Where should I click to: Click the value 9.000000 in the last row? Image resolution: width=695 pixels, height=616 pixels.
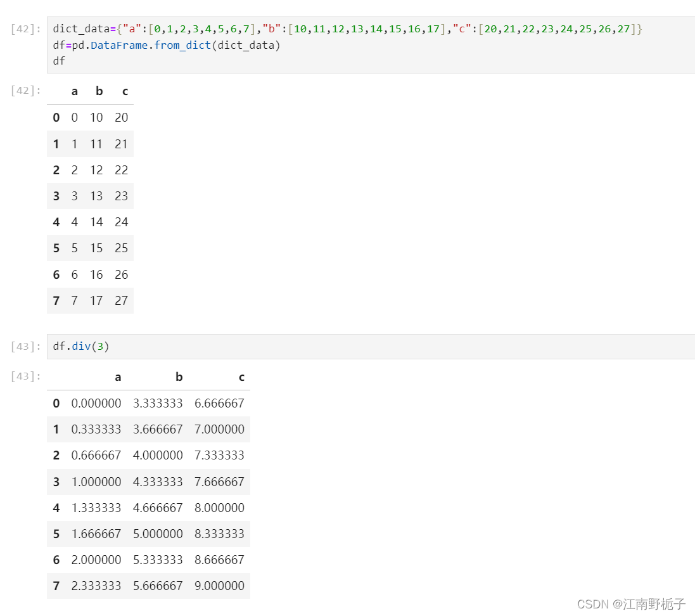pos(219,586)
